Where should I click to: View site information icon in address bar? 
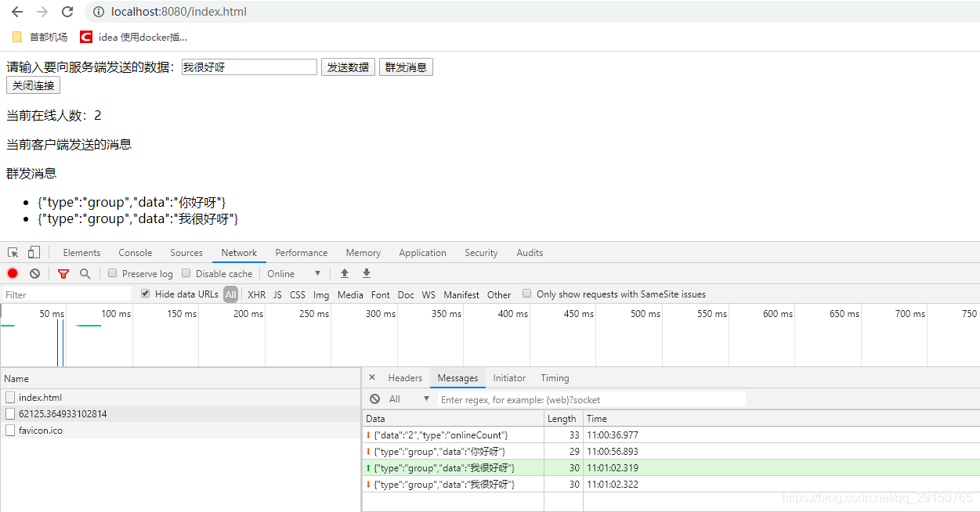(99, 12)
